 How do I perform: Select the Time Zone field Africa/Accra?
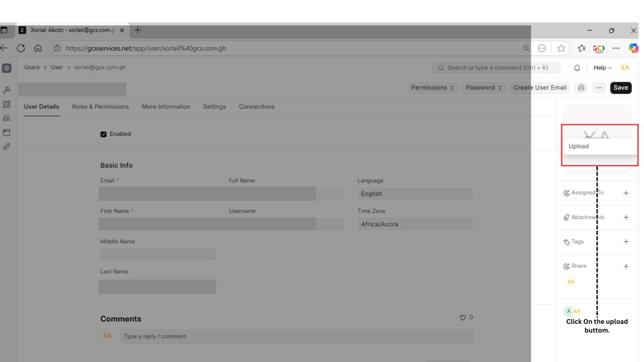click(x=415, y=224)
